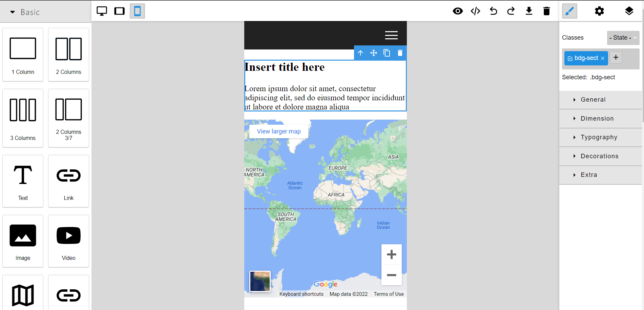Pick the 3 Columns block
The image size is (644, 310).
(23, 118)
